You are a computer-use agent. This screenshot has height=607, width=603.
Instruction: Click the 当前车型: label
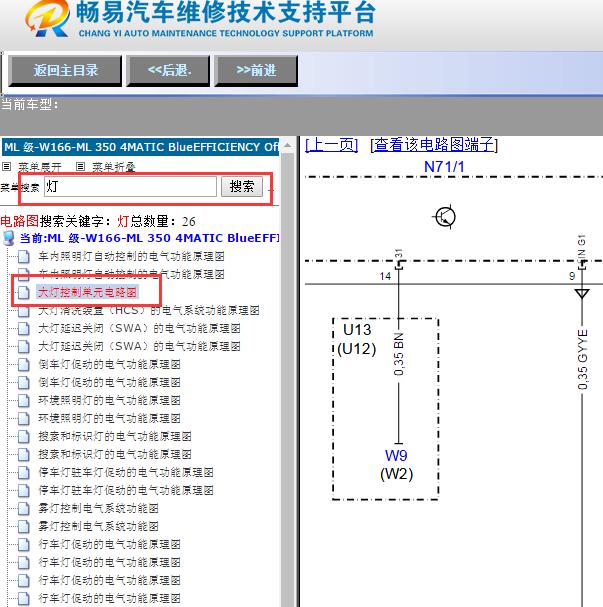pyautogui.click(x=29, y=105)
